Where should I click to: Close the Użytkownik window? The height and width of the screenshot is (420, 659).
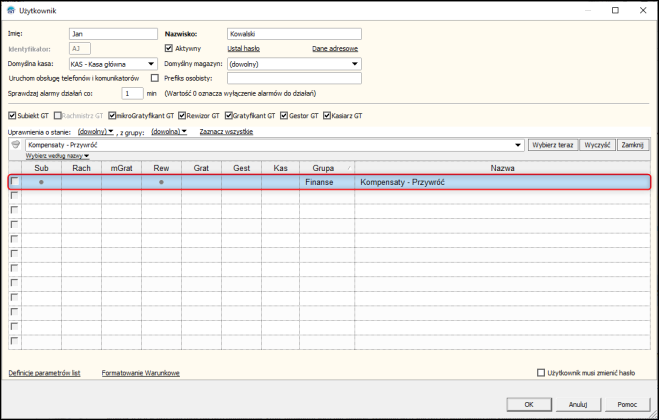[643, 11]
